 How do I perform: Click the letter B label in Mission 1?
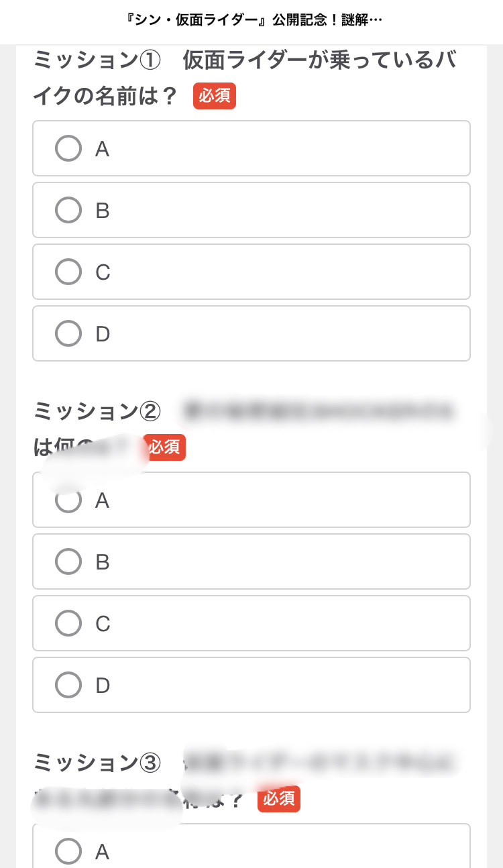[103, 211]
